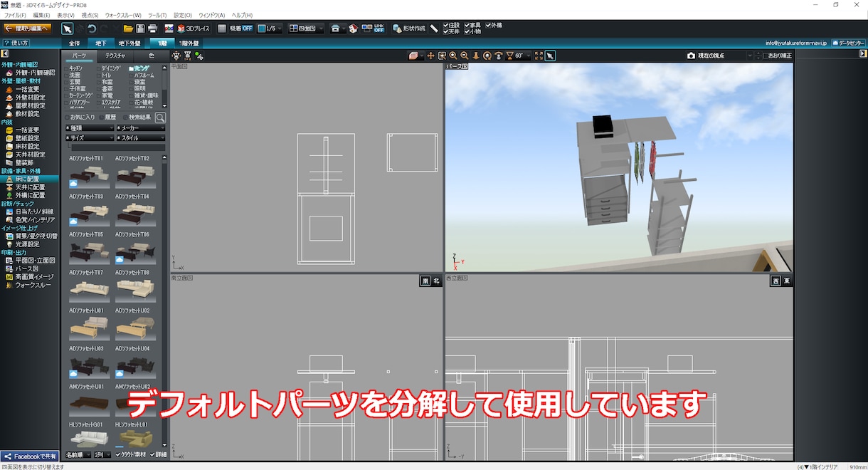Select the pointer tool in view toolbar
Image resolution: width=868 pixels, height=470 pixels.
click(550, 56)
